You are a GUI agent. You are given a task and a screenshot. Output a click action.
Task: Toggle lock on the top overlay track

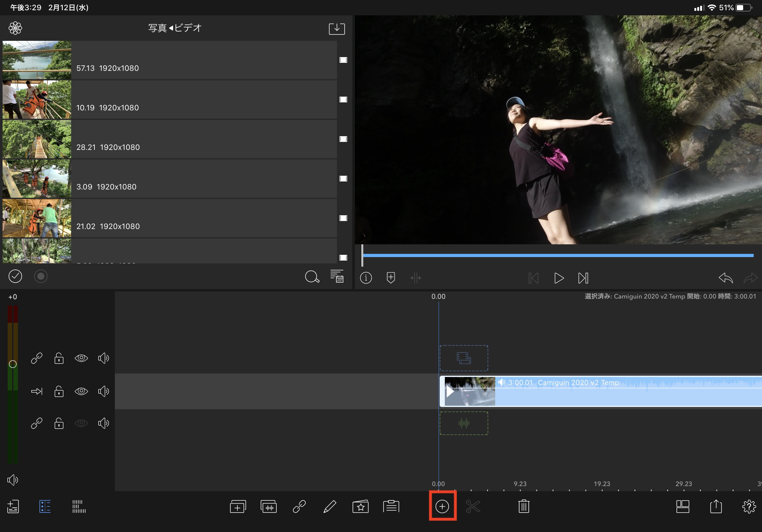point(59,358)
